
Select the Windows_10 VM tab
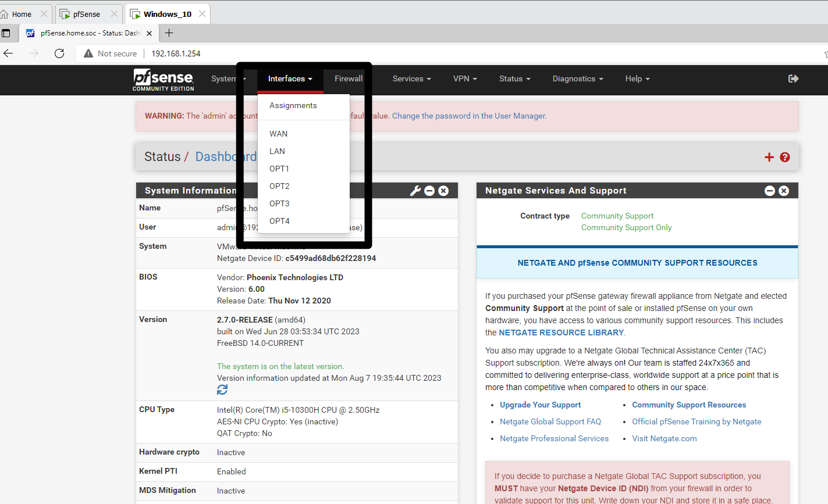[168, 14]
